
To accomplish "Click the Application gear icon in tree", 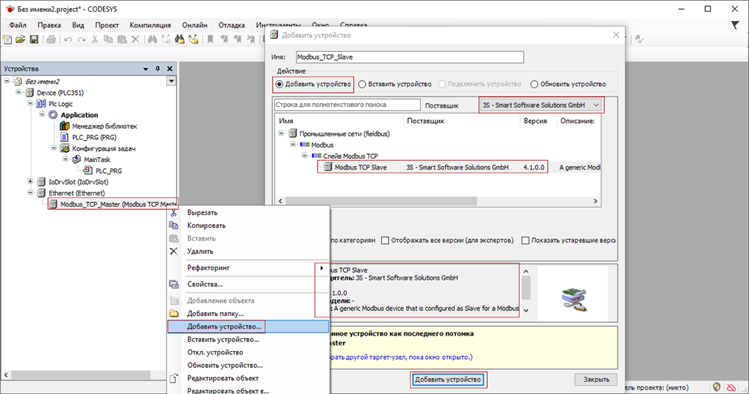I will click(53, 115).
